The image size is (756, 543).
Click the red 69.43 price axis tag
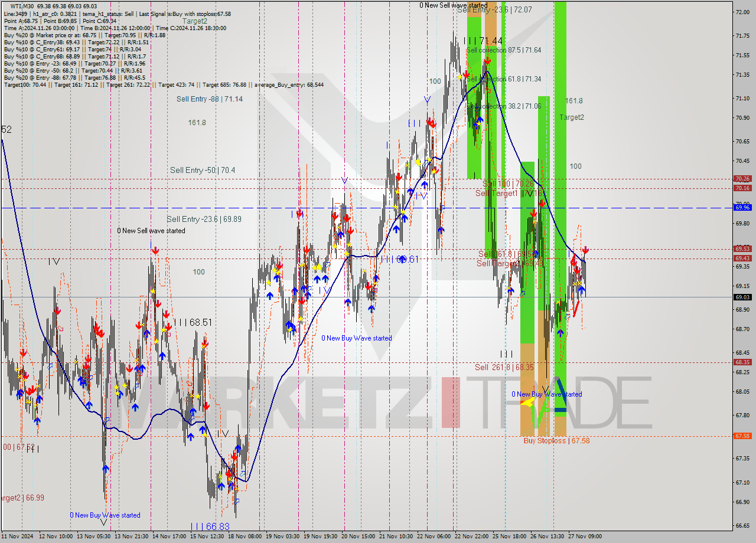pyautogui.click(x=742, y=258)
